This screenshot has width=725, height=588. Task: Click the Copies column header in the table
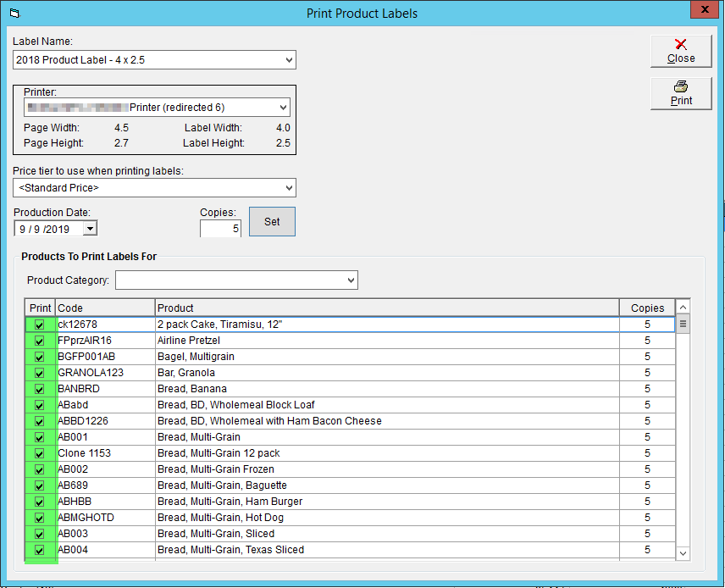click(x=647, y=308)
